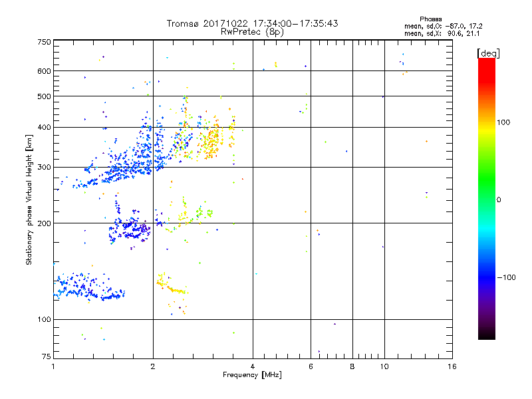Click the 'mean, sd,O: -87.0, 17.2' statistics line
Image resolution: width=532 pixels, height=399 pixels.
click(444, 26)
